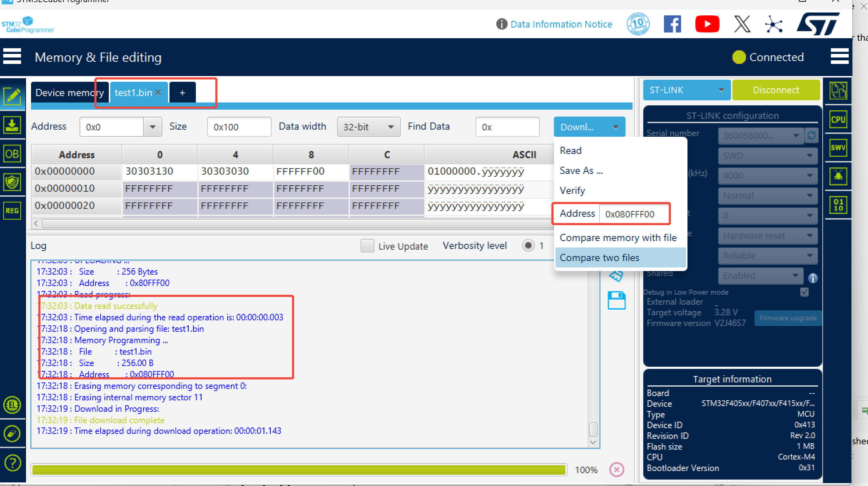
Task: Select verbosity level 1 radio button
Action: coord(528,246)
